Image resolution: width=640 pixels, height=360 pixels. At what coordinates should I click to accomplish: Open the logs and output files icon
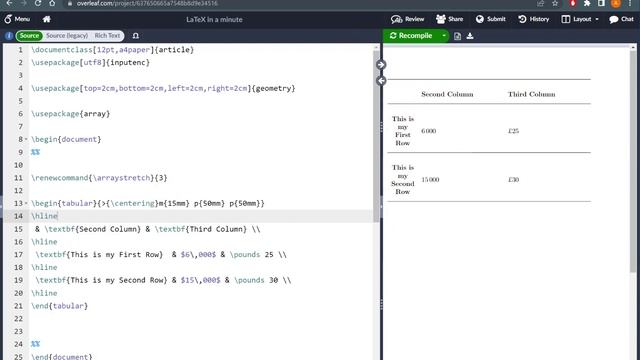point(458,36)
